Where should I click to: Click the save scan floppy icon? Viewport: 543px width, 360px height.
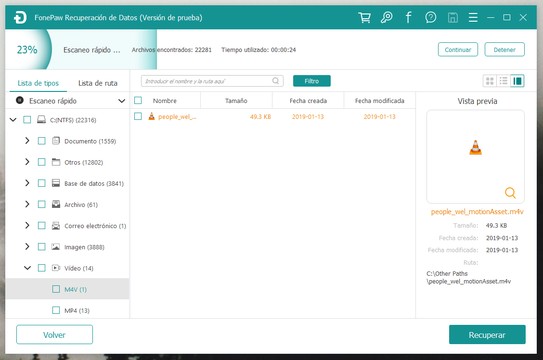453,17
